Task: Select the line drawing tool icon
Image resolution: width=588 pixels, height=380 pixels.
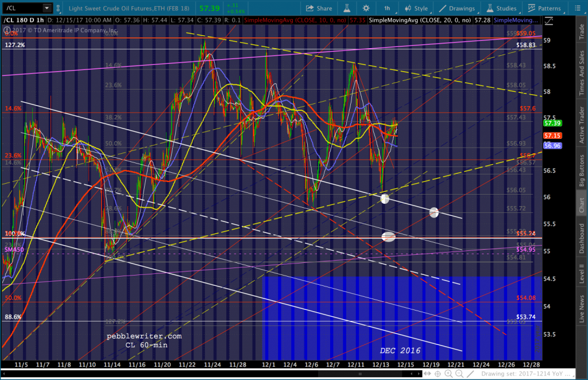Action: (x=470, y=374)
